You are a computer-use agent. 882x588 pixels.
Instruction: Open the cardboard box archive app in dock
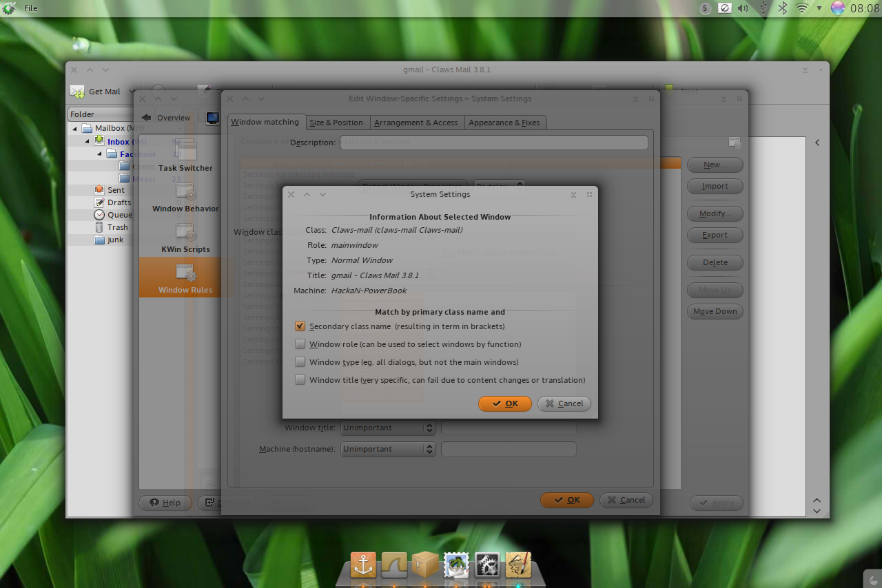click(425, 565)
